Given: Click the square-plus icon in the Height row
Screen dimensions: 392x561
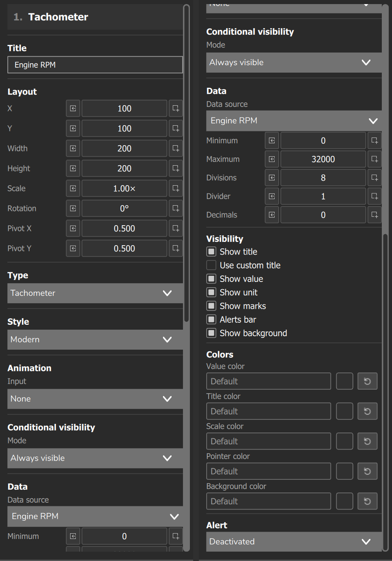Looking at the screenshot, I should (x=176, y=169).
